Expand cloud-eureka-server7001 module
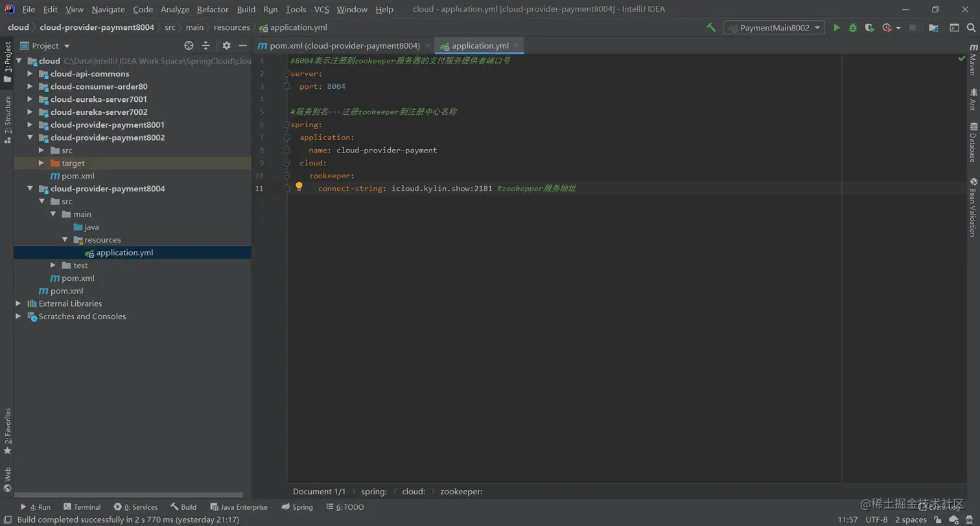 click(30, 99)
